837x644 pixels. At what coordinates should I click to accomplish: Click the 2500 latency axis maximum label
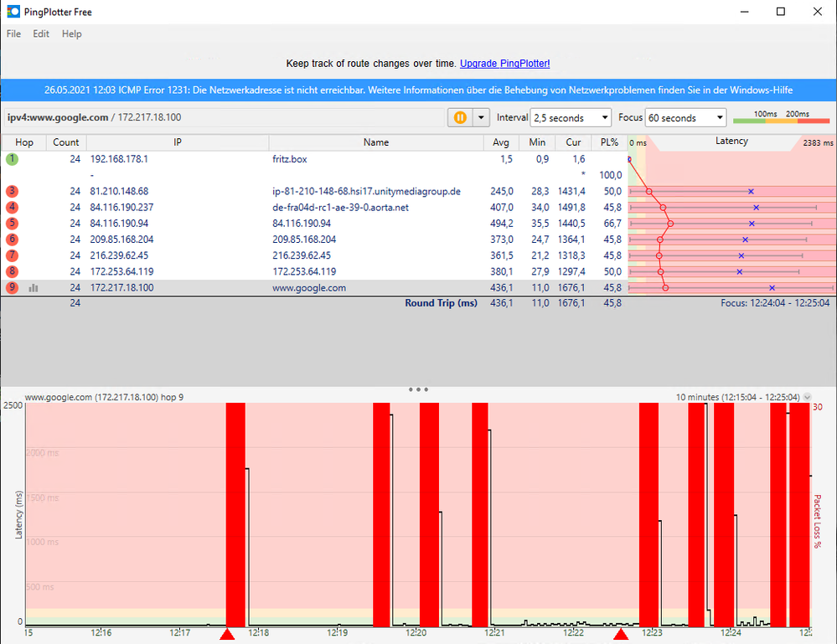click(x=13, y=405)
